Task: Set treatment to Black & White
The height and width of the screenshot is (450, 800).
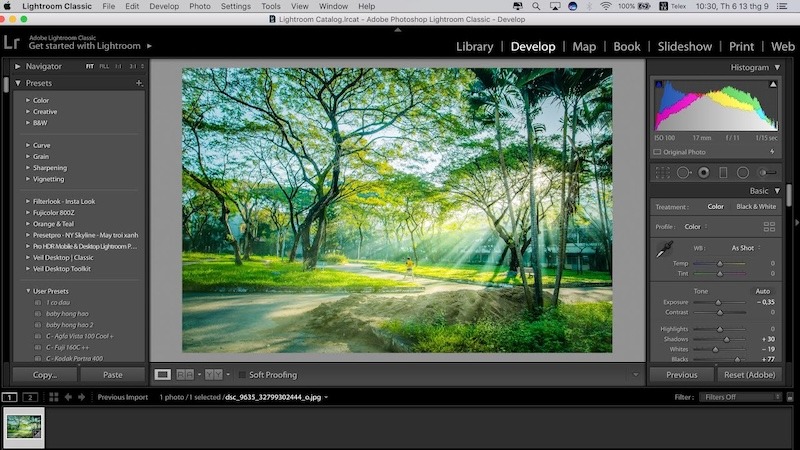Action: 756,207
